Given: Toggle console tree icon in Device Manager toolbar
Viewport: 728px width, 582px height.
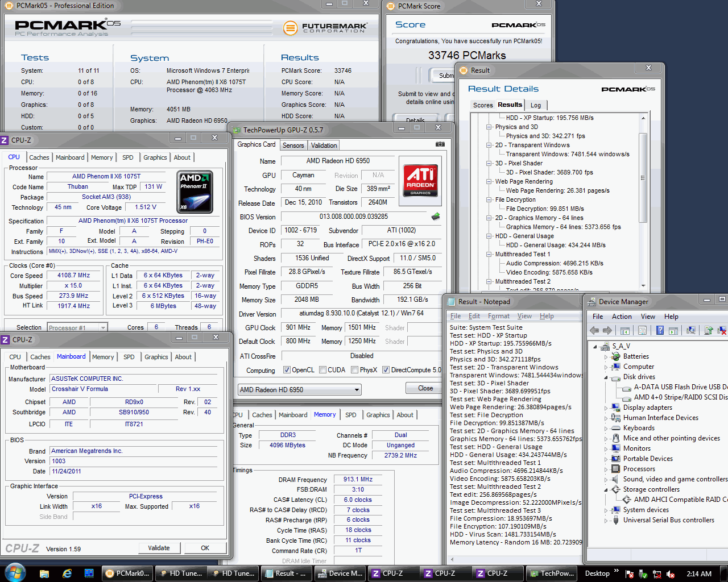Looking at the screenshot, I should click(624, 330).
